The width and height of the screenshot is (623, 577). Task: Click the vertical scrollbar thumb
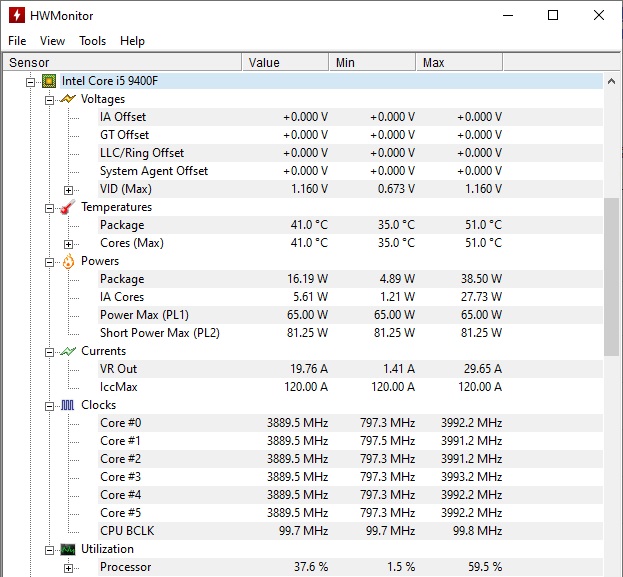tap(611, 277)
